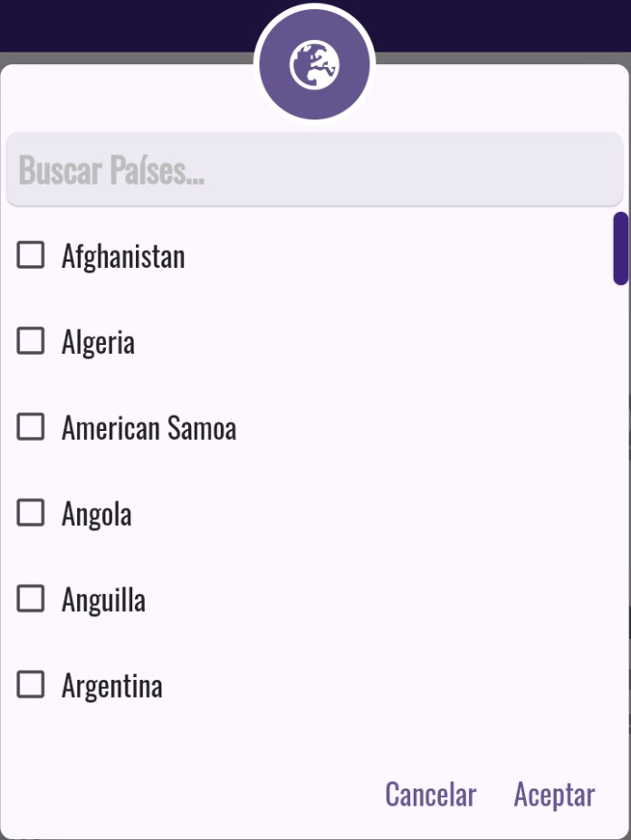Choose the American Samoa text label

pyautogui.click(x=148, y=428)
